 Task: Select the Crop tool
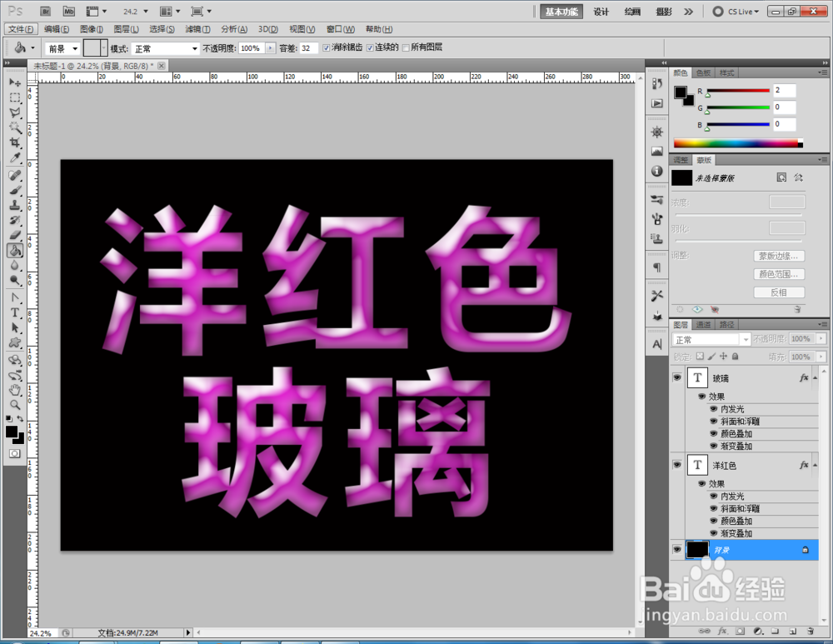(15, 142)
